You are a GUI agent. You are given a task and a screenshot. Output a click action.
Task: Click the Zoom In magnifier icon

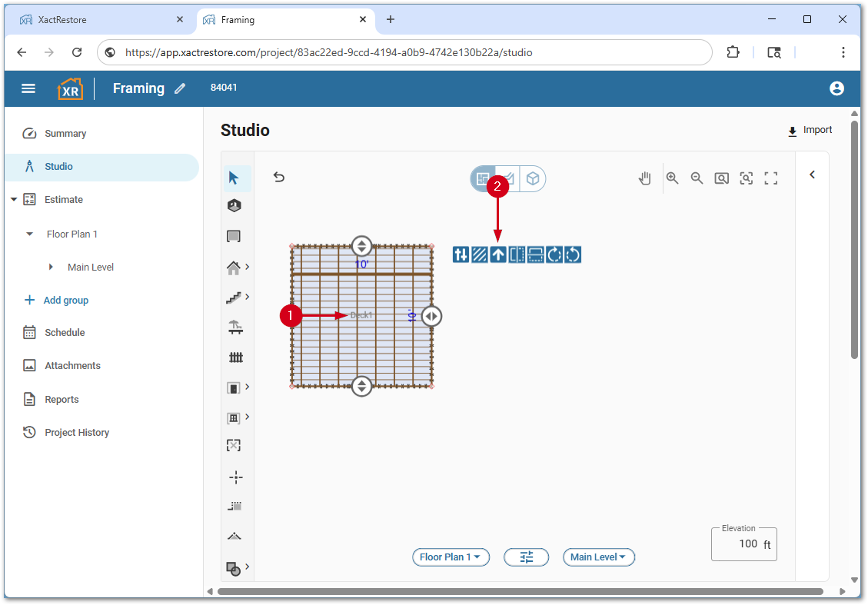click(673, 178)
